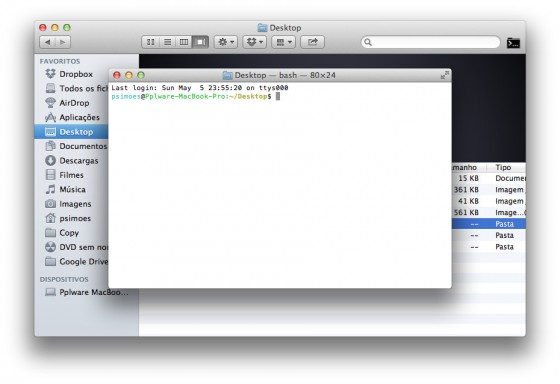Click the Finder search field
The height and width of the screenshot is (384, 560).
[x=431, y=42]
